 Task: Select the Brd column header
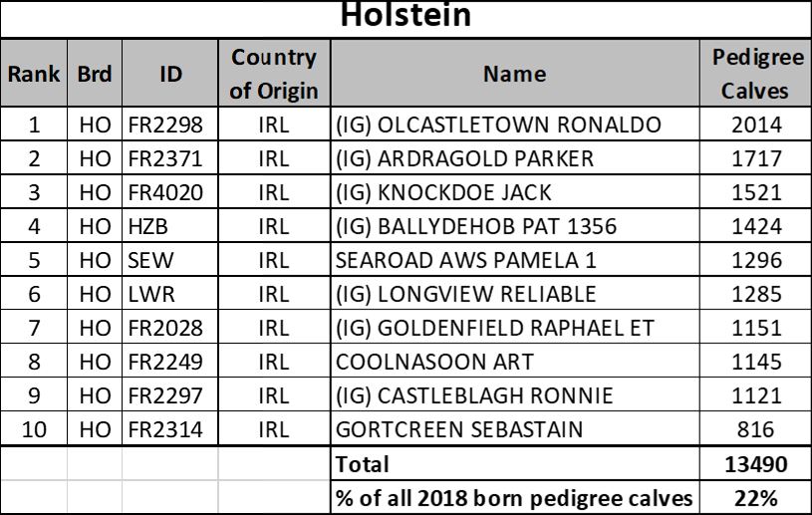(95, 73)
